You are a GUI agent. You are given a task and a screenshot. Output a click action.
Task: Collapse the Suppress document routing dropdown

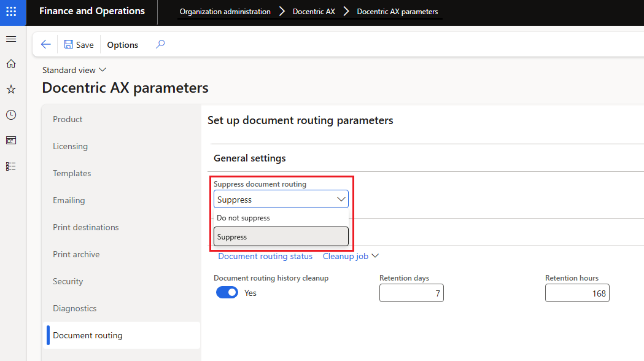point(341,199)
